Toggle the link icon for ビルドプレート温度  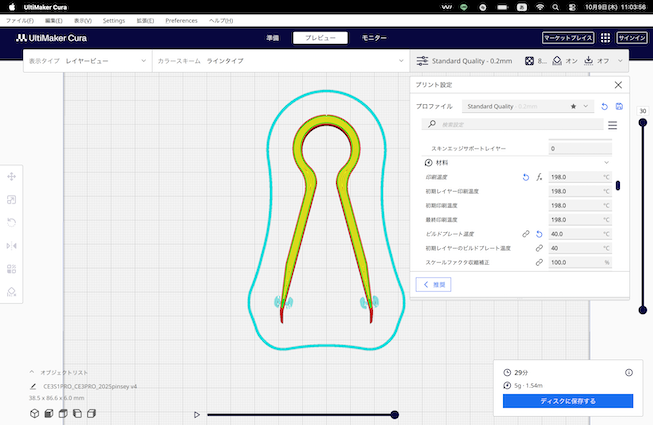point(526,234)
